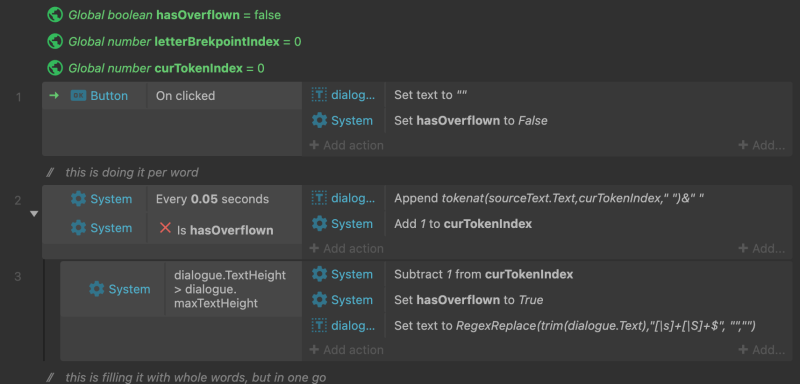800x384 pixels.
Task: Click the dialogue text icon on the RegexReplace action
Action: [319, 325]
